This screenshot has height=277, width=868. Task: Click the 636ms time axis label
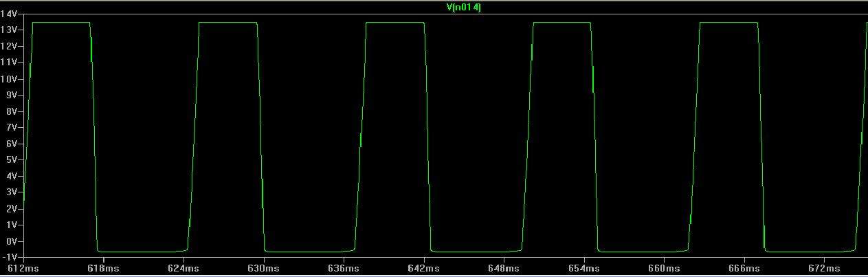point(345,268)
